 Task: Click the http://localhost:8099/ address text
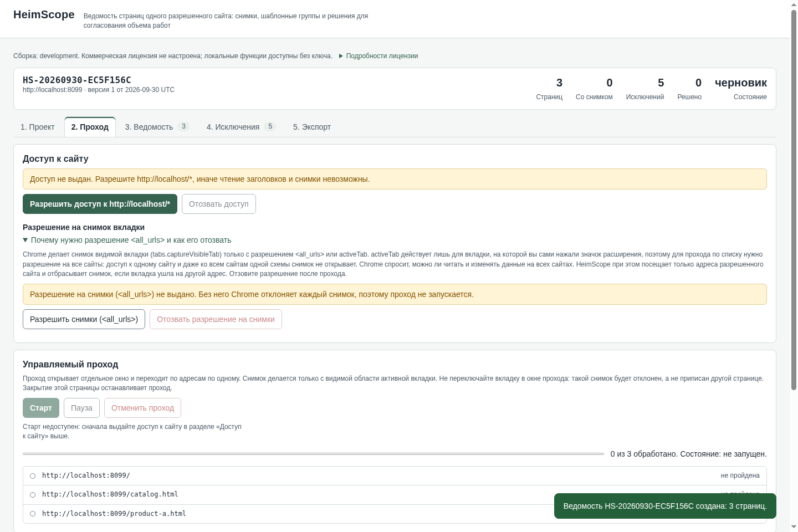86,475
